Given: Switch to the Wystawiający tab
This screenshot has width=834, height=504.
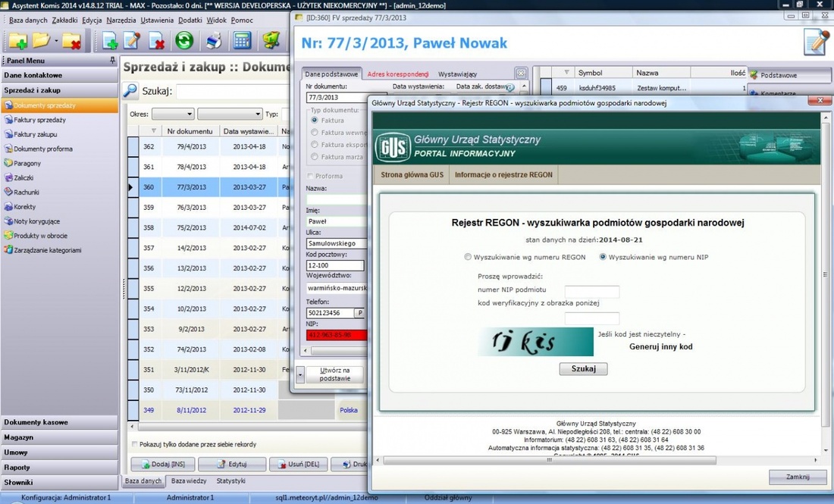Looking at the screenshot, I should point(457,74).
